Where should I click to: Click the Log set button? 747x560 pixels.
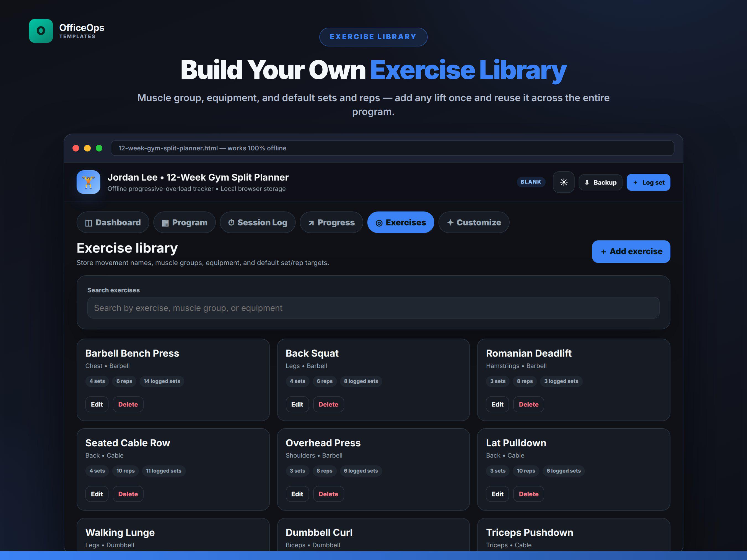[648, 182]
